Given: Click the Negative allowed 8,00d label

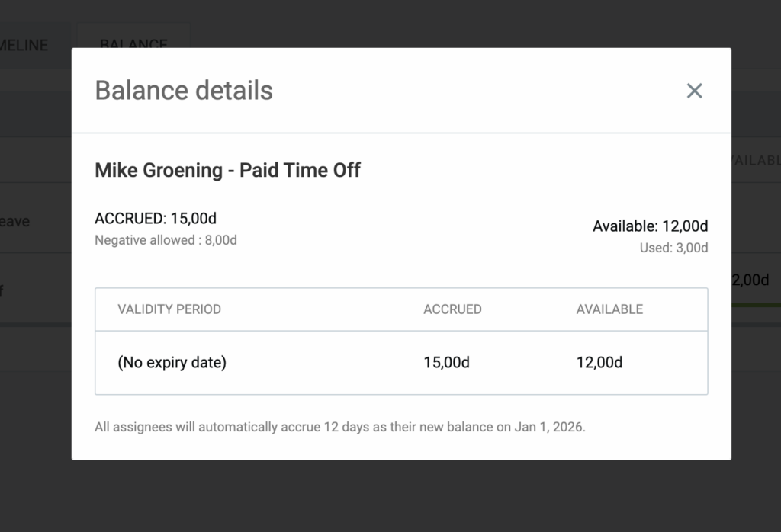Looking at the screenshot, I should pyautogui.click(x=166, y=241).
